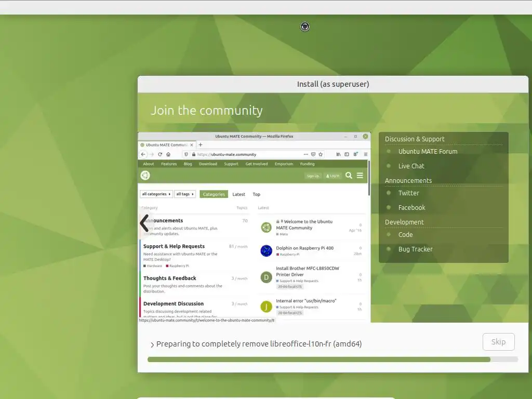Screen dimensions: 532x399
Task: Click the 'Discussion & Support' section heading
Action: click(x=414, y=139)
